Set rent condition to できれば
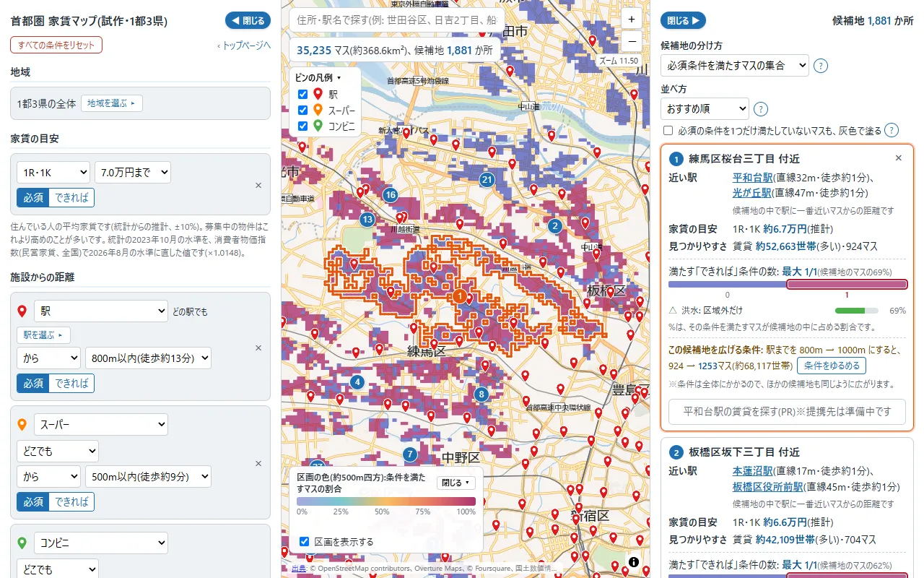Image resolution: width=924 pixels, height=578 pixels. coord(71,197)
